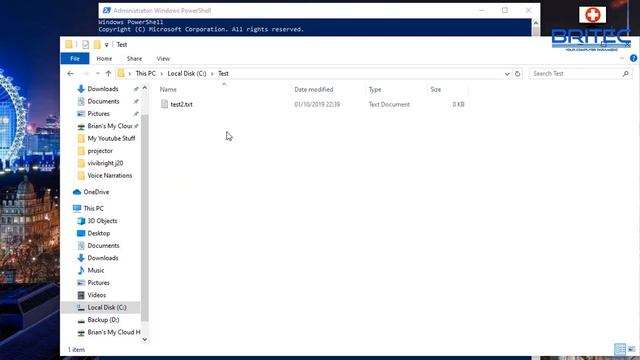Select This PC in navigation pane
Viewport: 640px width, 360px height.
[93, 208]
